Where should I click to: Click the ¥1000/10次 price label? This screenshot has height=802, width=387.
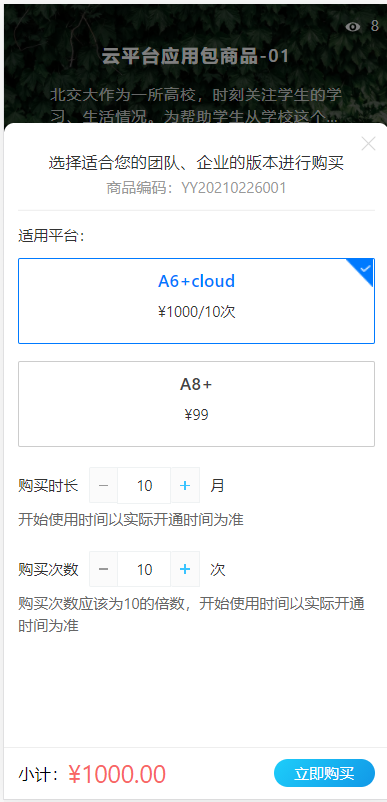tap(196, 311)
